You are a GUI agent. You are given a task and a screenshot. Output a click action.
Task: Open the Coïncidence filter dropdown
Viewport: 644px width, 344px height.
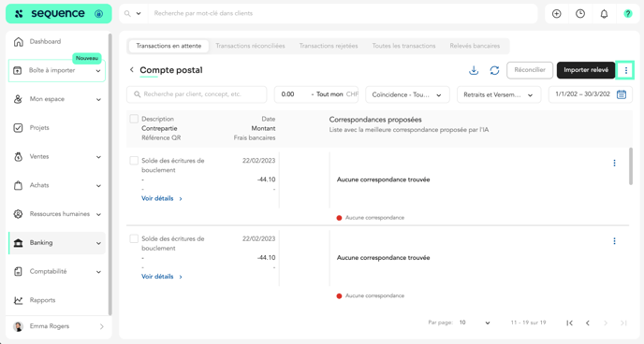pyautogui.click(x=407, y=94)
